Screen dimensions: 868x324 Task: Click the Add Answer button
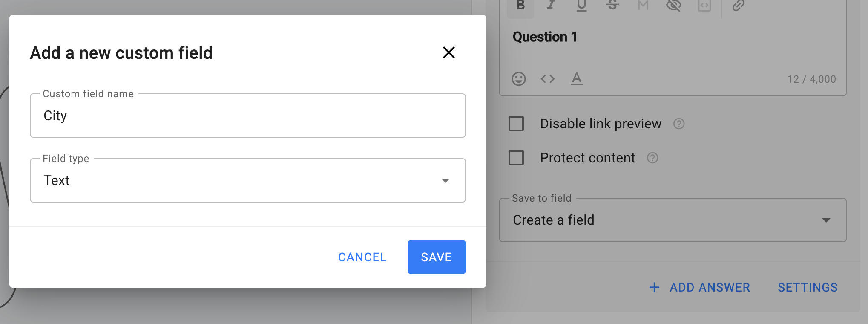(x=699, y=287)
